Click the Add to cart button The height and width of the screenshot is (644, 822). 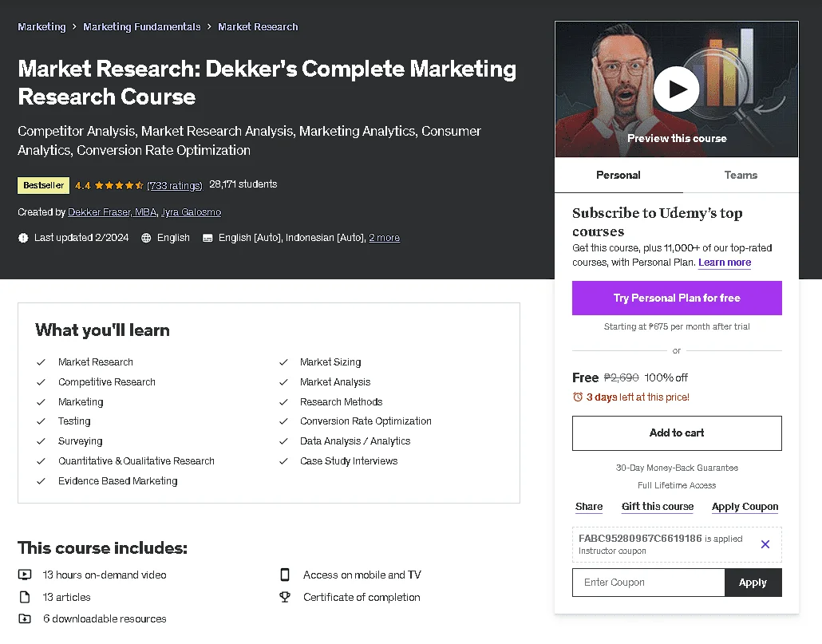(x=677, y=433)
